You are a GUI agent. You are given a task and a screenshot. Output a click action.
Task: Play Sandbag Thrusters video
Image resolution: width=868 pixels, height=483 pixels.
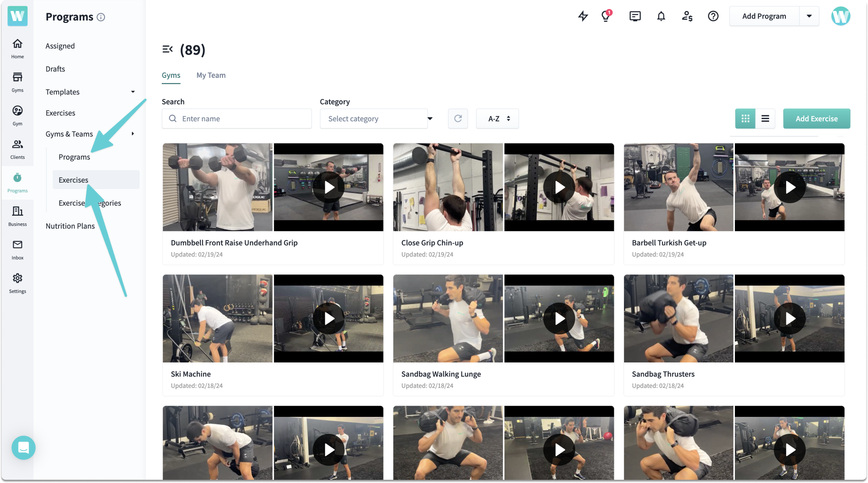(790, 319)
